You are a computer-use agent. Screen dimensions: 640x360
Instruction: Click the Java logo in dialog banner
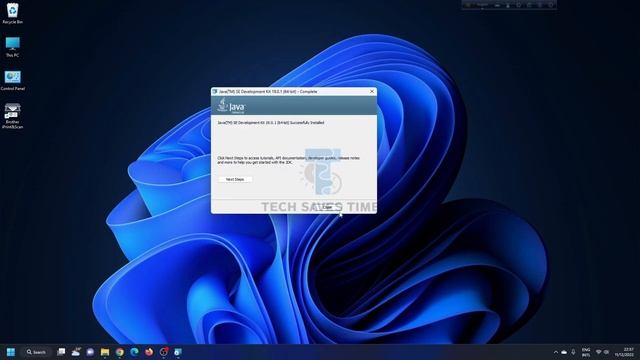pyautogui.click(x=231, y=106)
